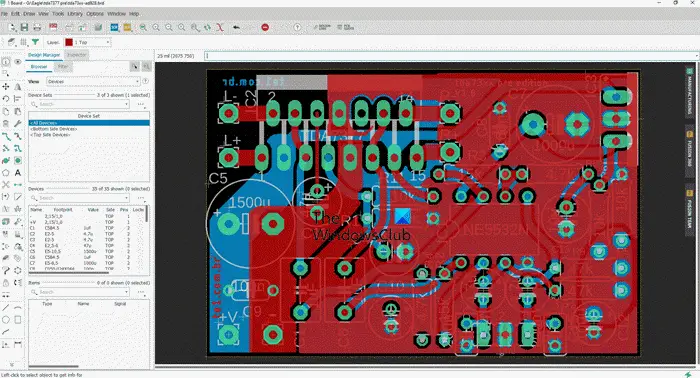Open the Edit menu
The image size is (700, 378).
[x=16, y=14]
